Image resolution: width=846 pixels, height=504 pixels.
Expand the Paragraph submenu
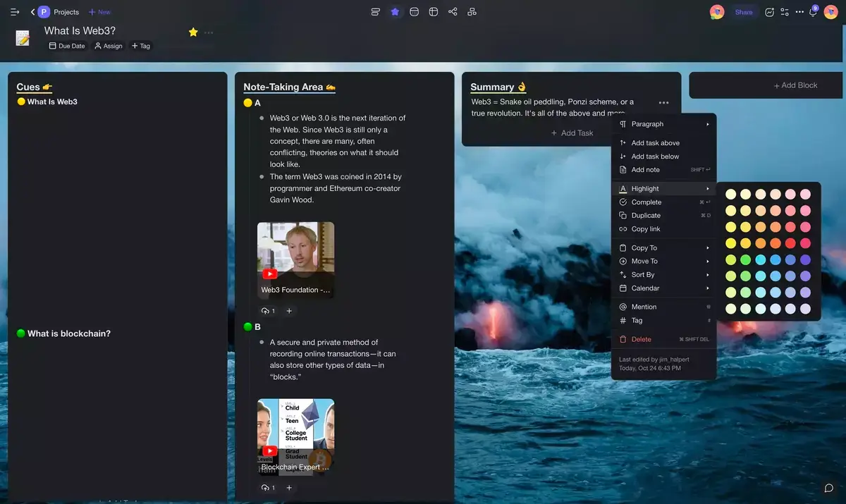[663, 124]
